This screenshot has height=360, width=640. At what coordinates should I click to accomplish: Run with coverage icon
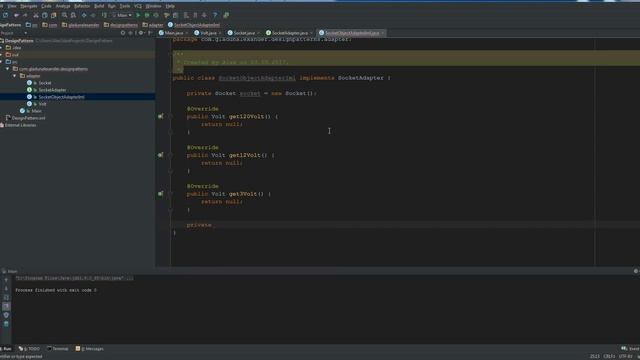click(x=156, y=15)
